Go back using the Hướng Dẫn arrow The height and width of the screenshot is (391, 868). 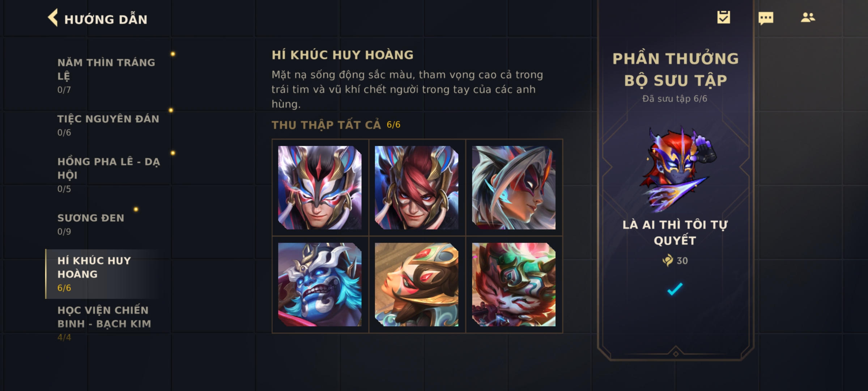[x=53, y=18]
